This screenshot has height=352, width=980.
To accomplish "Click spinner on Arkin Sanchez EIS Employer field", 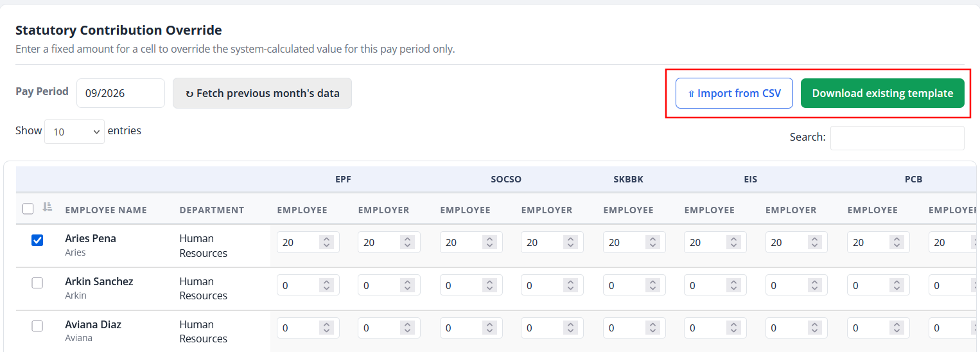I will 814,285.
